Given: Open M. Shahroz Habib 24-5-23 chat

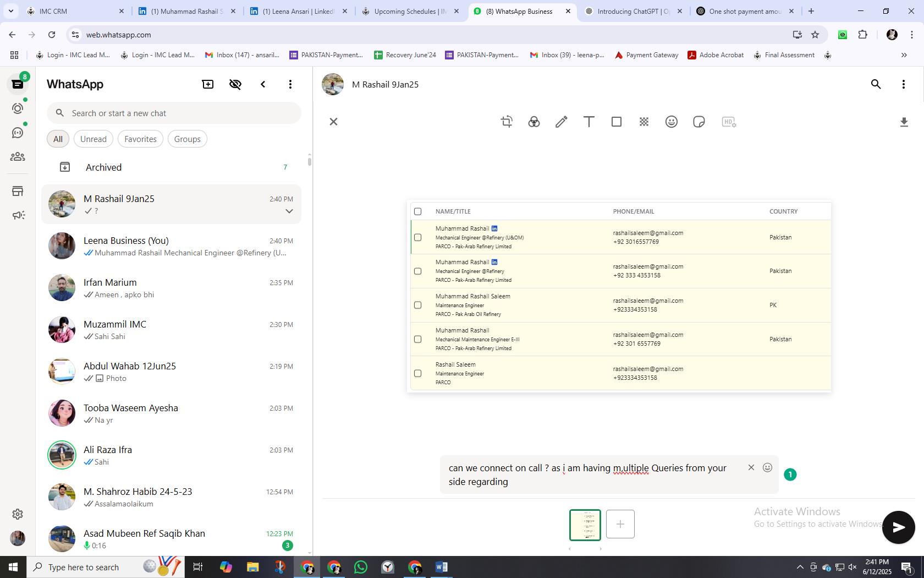Looking at the screenshot, I should tap(171, 497).
